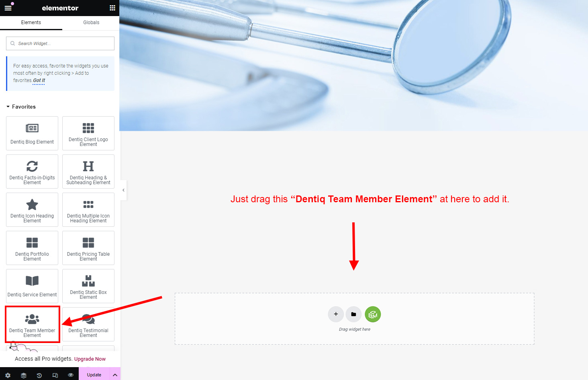Toggle Responsive Mode device icon
This screenshot has height=380, width=588.
55,375
